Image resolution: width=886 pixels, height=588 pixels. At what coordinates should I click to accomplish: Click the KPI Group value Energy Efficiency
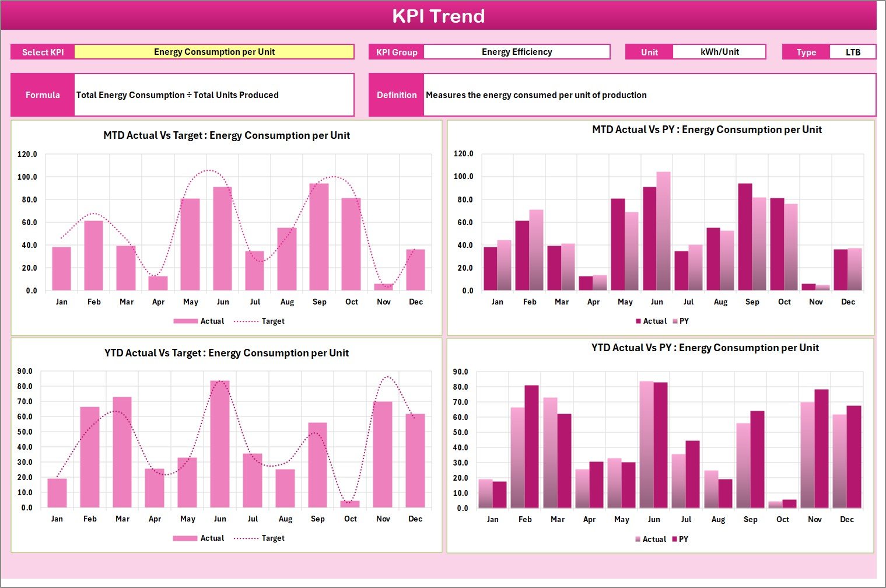pos(516,52)
